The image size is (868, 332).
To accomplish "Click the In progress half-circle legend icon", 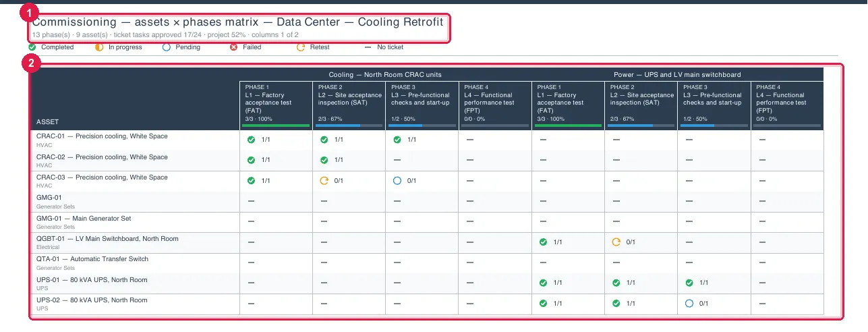I will [x=99, y=47].
